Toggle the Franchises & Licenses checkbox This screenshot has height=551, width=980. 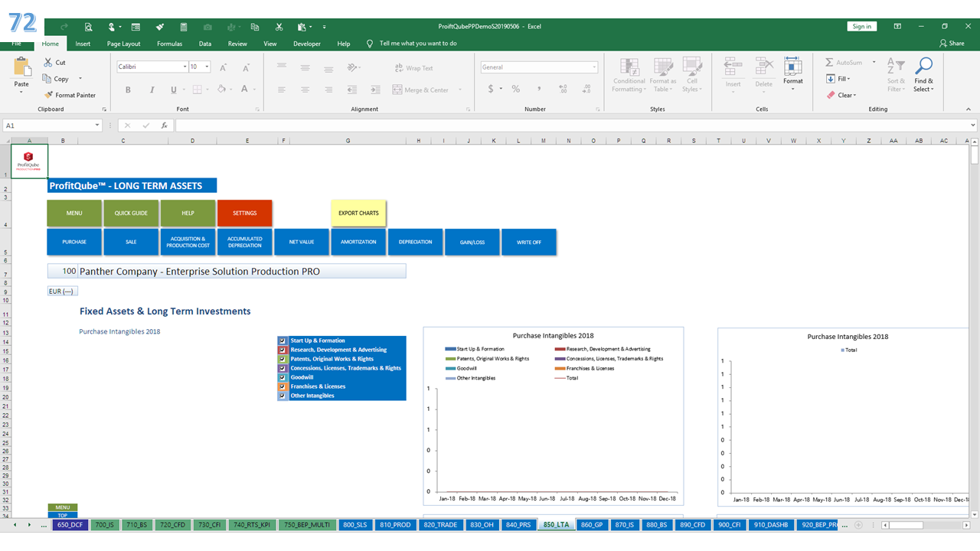click(x=283, y=386)
